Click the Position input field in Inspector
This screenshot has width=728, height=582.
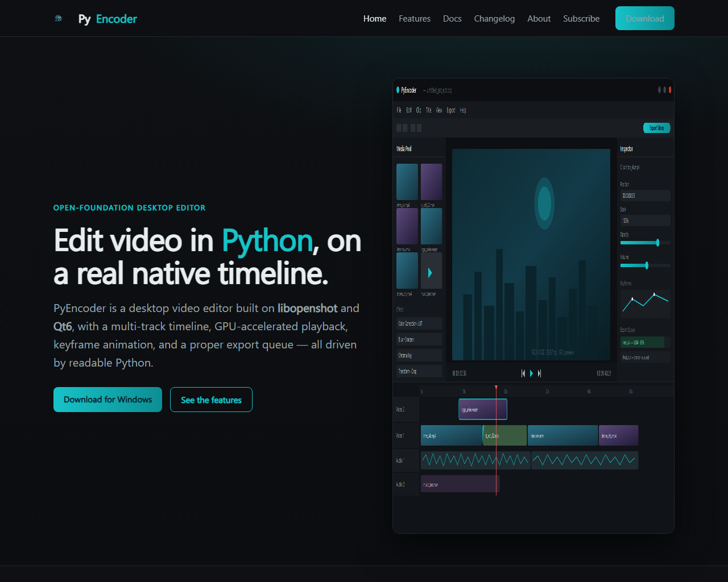point(646,196)
